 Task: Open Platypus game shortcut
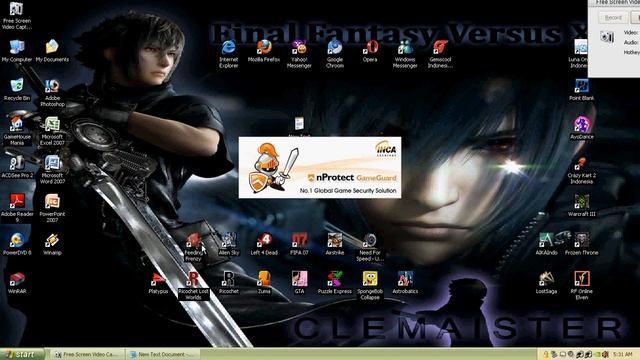coord(158,283)
